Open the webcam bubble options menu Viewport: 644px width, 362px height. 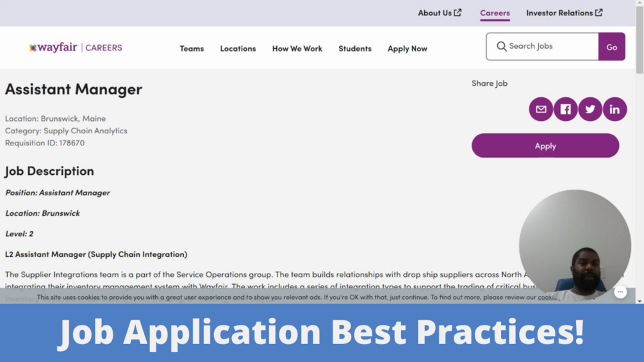pos(620,292)
